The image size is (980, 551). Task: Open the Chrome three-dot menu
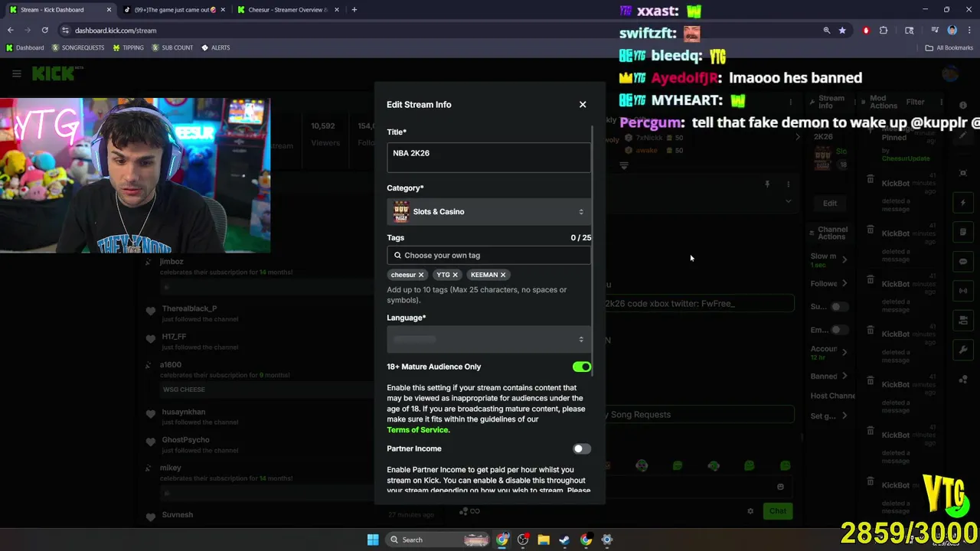pos(968,31)
